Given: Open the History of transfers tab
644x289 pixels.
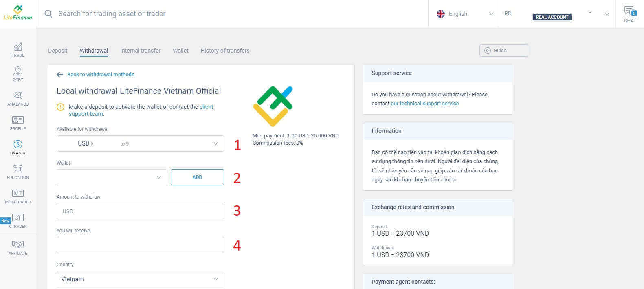Looking at the screenshot, I should (x=225, y=51).
